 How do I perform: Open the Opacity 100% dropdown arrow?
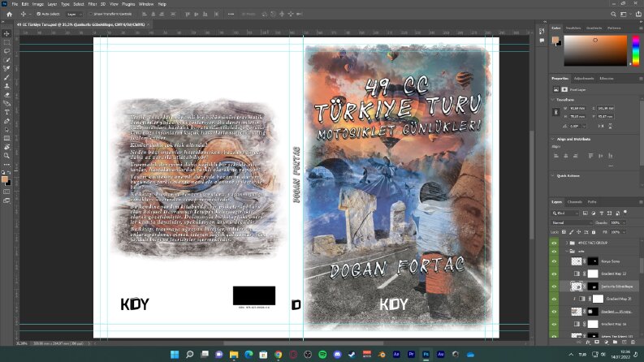(x=624, y=223)
